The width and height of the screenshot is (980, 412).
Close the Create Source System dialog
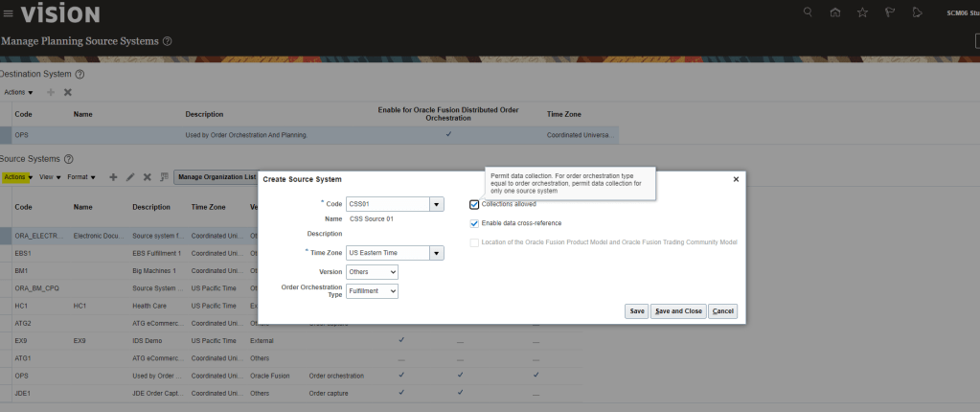coord(736,179)
